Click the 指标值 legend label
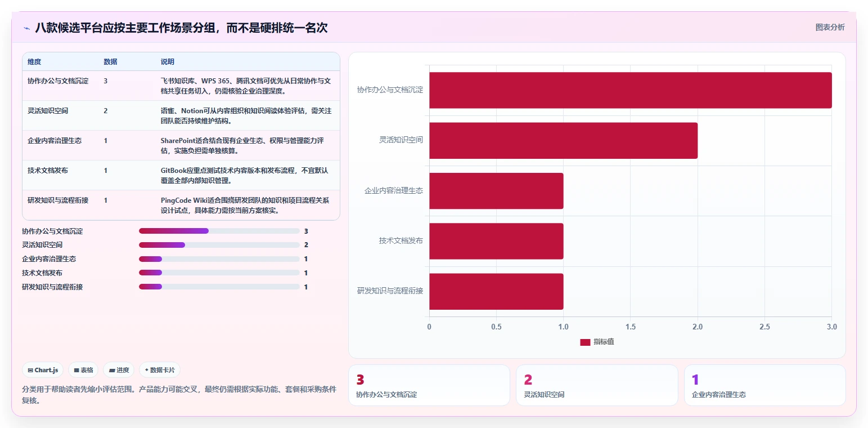The height and width of the screenshot is (428, 868). [604, 342]
